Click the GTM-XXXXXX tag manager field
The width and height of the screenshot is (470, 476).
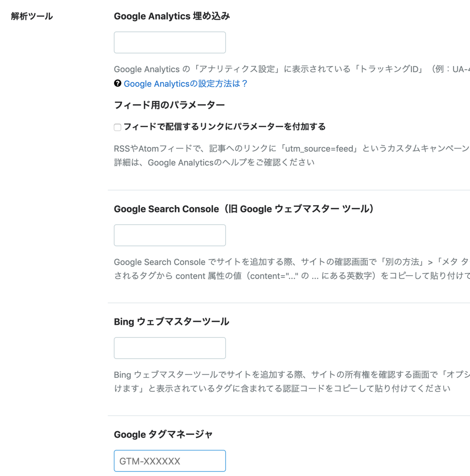(x=170, y=461)
